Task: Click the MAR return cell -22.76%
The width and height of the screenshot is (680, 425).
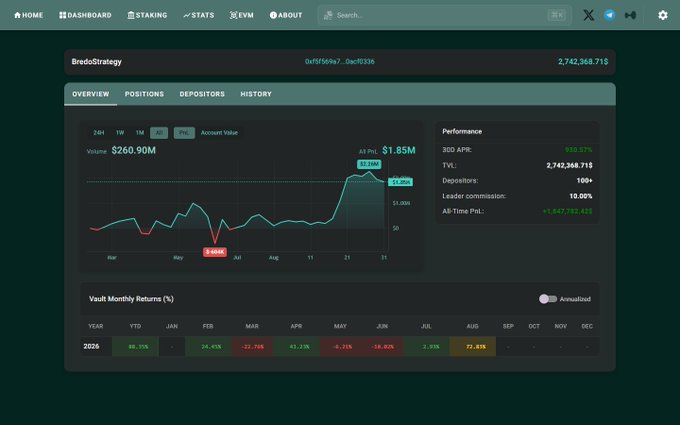Action: (252, 347)
